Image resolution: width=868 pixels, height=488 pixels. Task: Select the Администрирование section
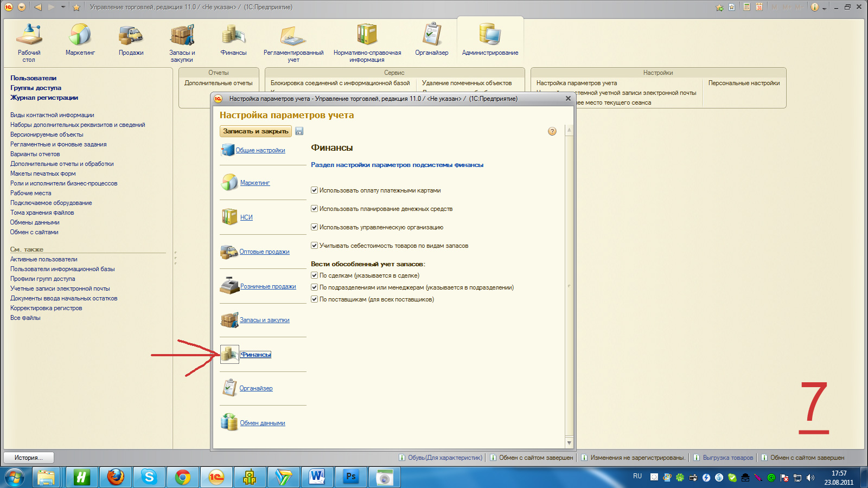click(490, 40)
